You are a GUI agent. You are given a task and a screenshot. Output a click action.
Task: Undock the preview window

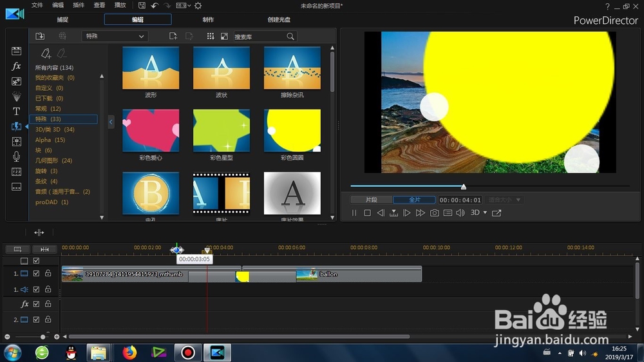tap(497, 213)
